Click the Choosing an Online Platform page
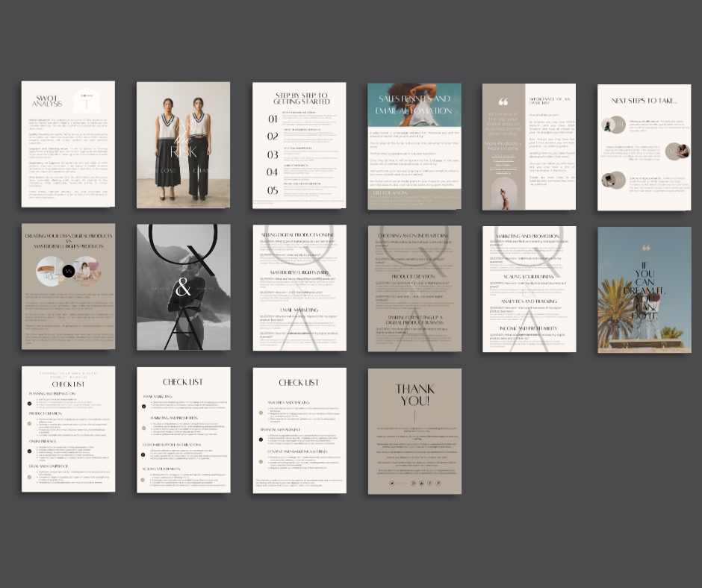 pos(414,287)
